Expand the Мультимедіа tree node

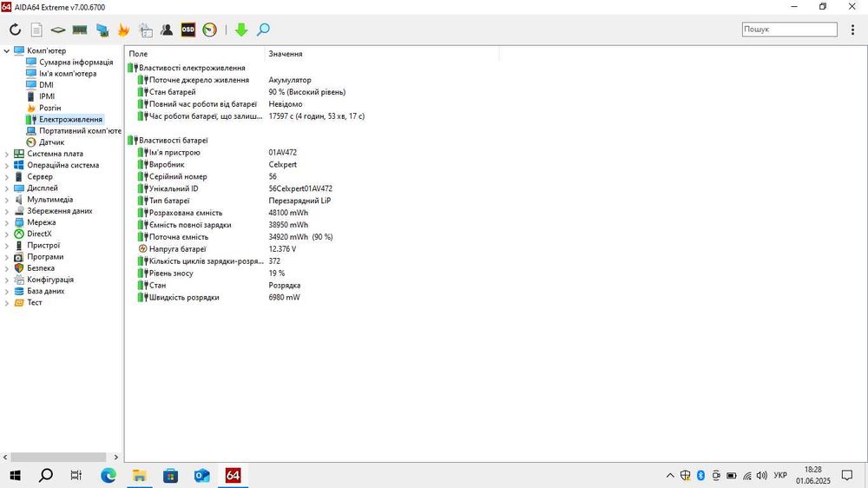tap(7, 200)
